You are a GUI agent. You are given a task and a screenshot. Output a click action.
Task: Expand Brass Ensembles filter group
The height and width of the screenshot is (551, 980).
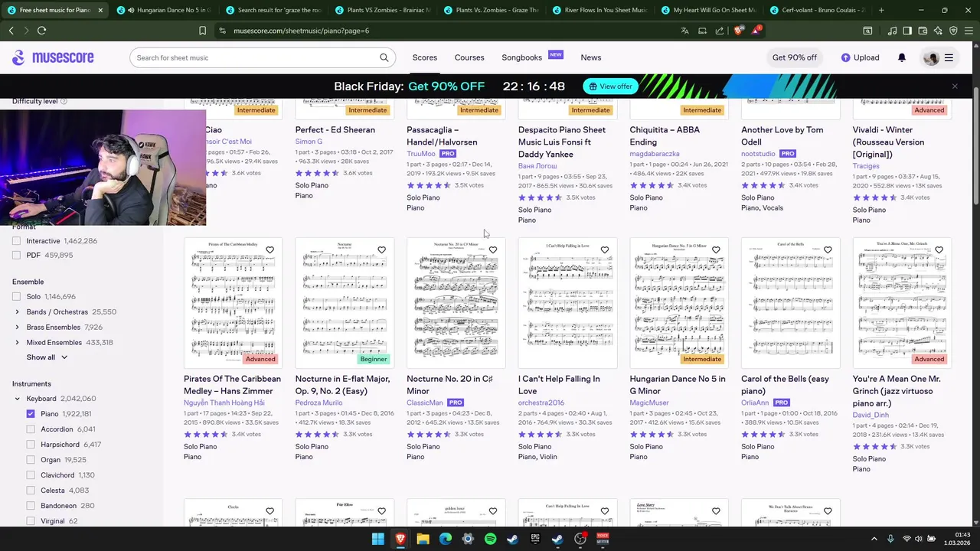pyautogui.click(x=17, y=328)
